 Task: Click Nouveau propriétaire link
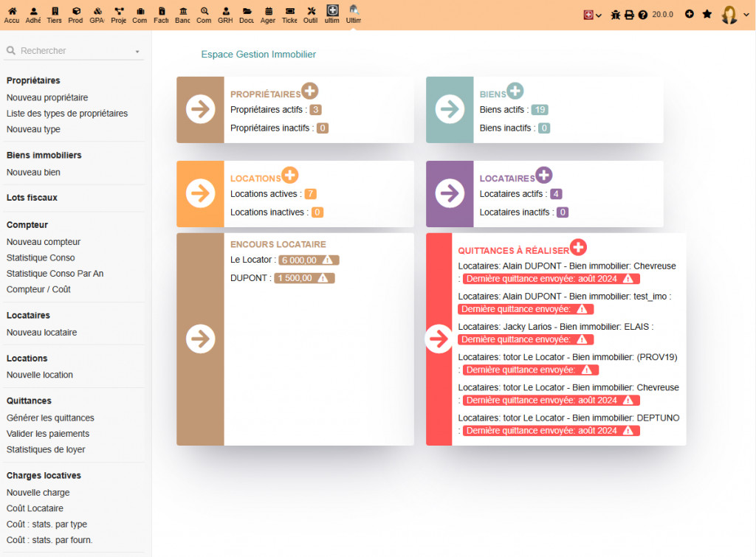point(47,97)
